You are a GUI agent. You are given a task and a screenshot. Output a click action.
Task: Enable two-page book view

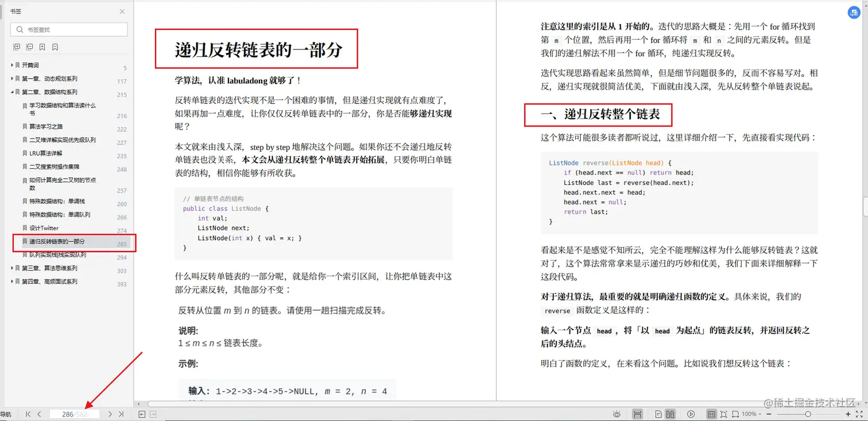point(672,414)
